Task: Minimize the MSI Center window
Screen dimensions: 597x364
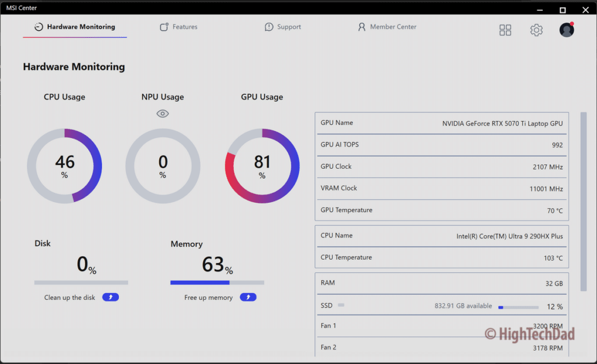Action: [539, 9]
